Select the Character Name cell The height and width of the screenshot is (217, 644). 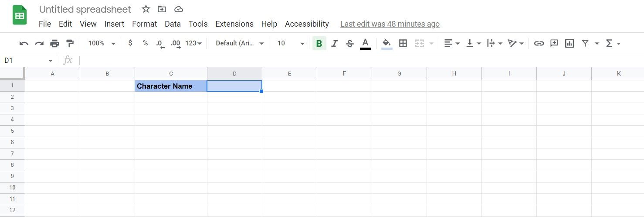pyautogui.click(x=171, y=86)
